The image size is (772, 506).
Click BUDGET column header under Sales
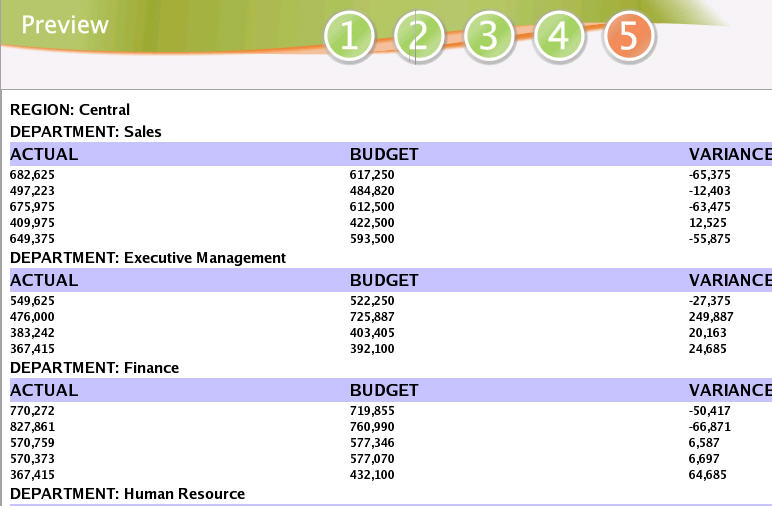point(384,154)
